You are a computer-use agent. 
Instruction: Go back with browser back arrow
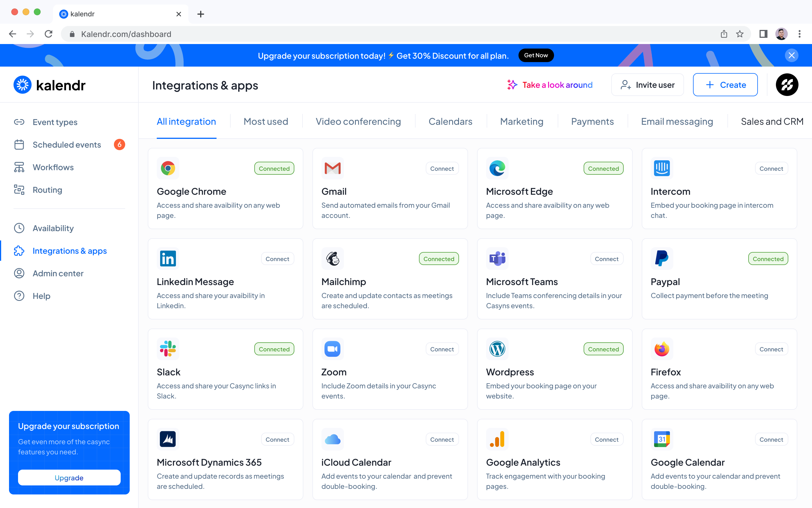coord(12,34)
